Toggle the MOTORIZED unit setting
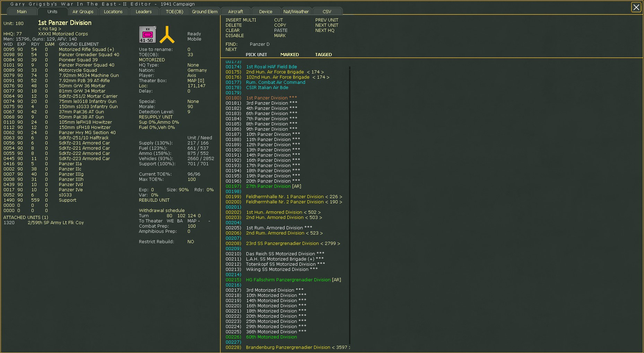This screenshot has width=644, height=353. point(152,60)
